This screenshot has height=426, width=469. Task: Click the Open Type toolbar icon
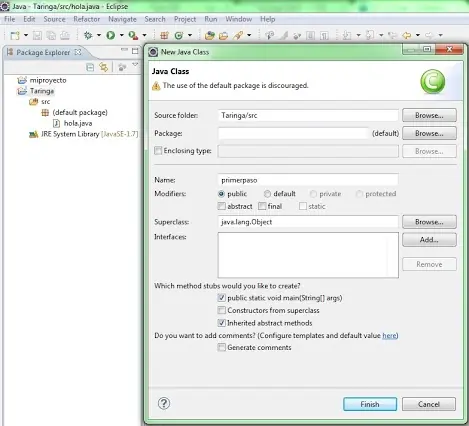click(x=209, y=35)
